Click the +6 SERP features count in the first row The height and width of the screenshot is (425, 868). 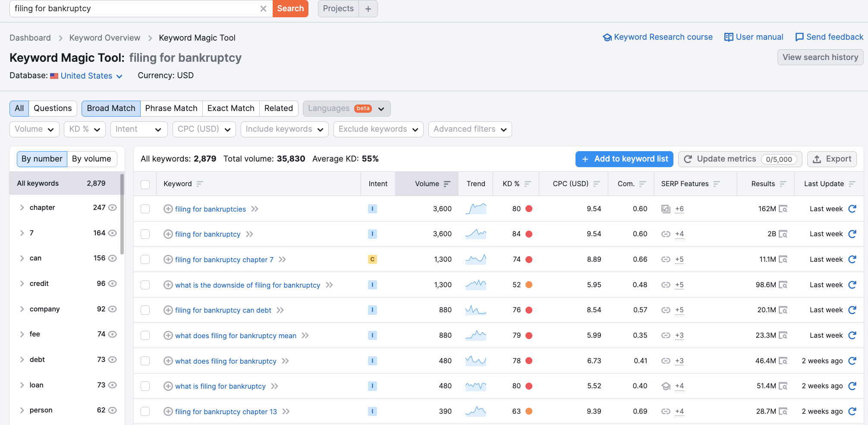coord(679,209)
